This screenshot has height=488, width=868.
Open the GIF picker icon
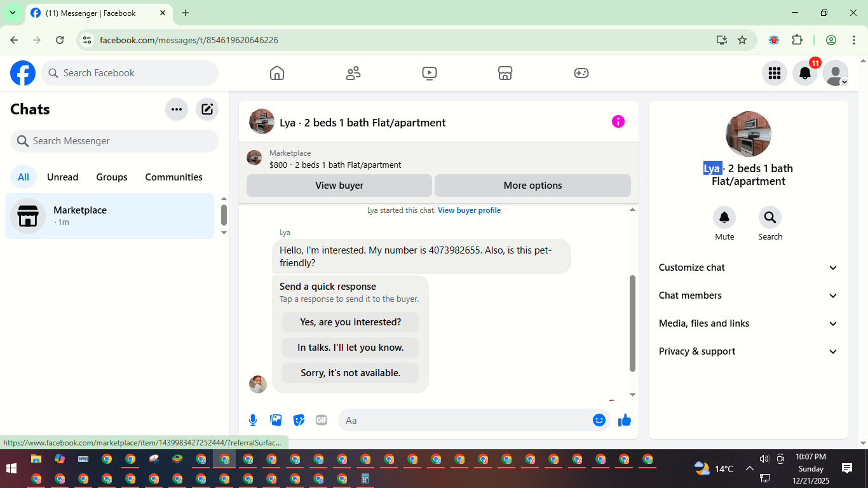click(x=322, y=420)
